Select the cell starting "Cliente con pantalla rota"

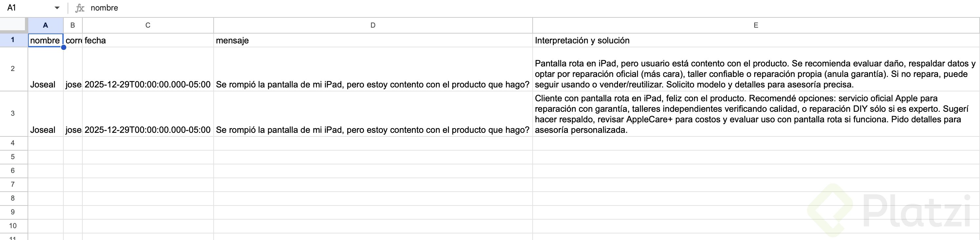pos(756,114)
